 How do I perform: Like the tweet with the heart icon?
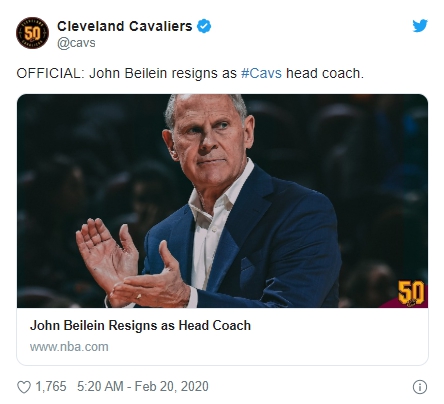click(24, 387)
